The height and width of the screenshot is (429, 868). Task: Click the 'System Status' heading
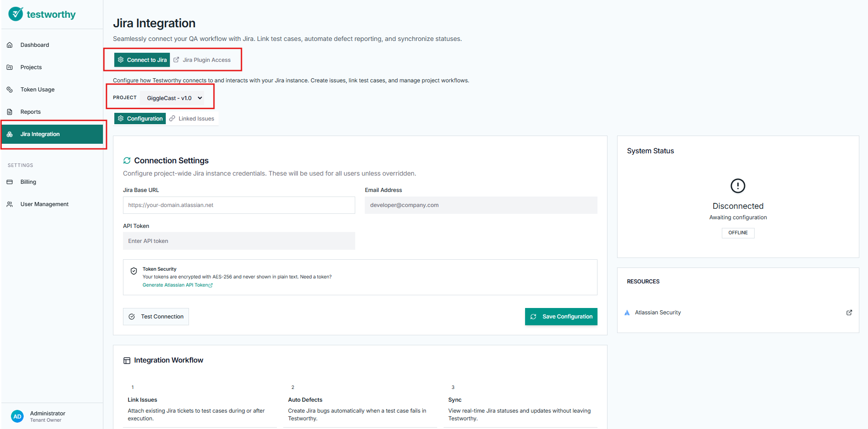tap(650, 151)
